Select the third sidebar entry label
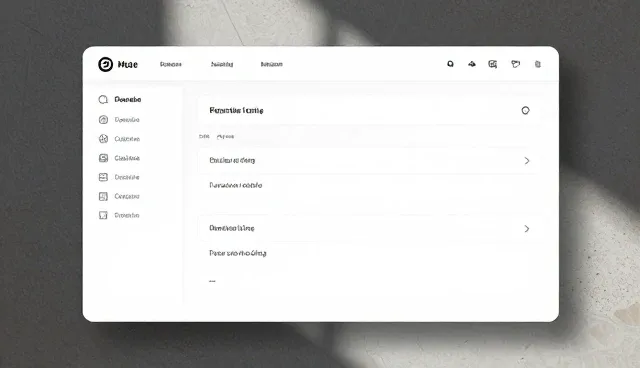This screenshot has width=640, height=368. click(x=127, y=139)
